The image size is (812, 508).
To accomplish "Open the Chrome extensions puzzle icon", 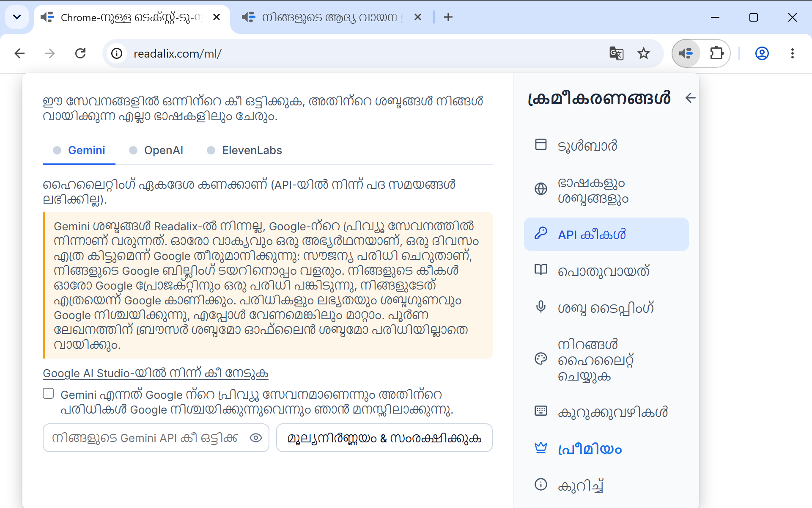I will pyautogui.click(x=716, y=53).
